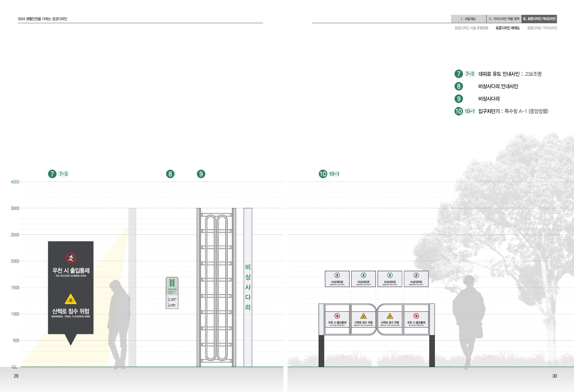Click the rightmost green emergency exit sign icon
The width and height of the screenshot is (574, 392).
point(416,275)
